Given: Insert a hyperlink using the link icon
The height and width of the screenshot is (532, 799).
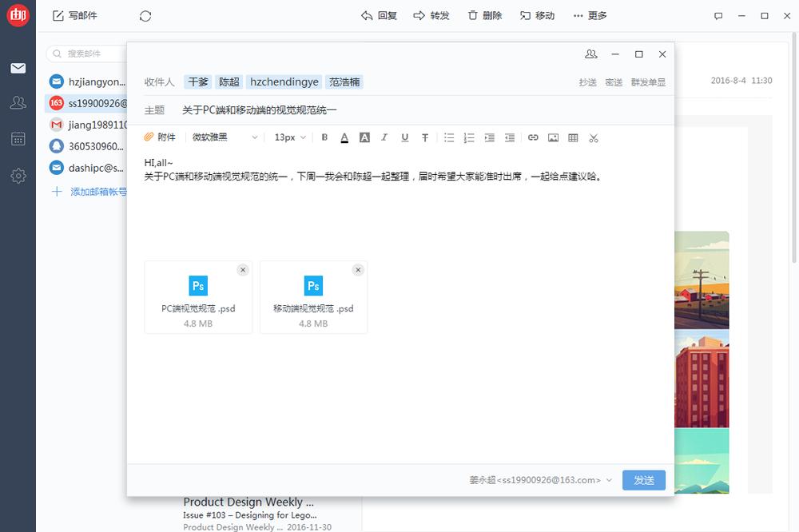Looking at the screenshot, I should (533, 137).
